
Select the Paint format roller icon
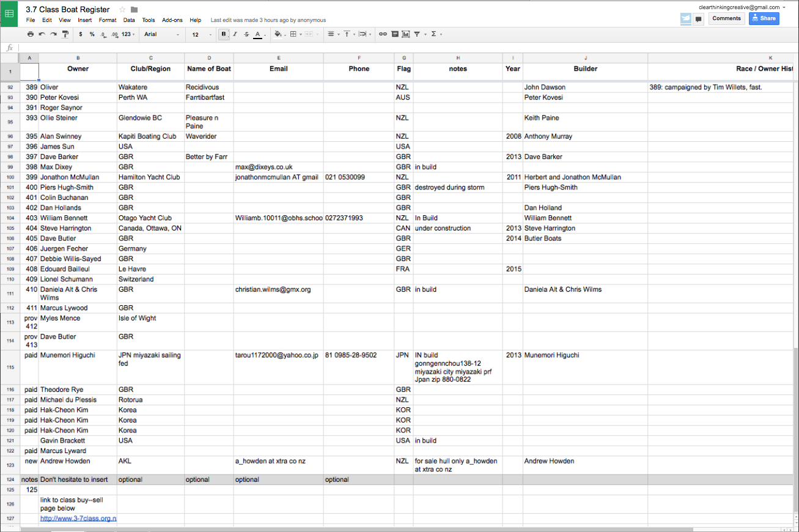[x=65, y=34]
